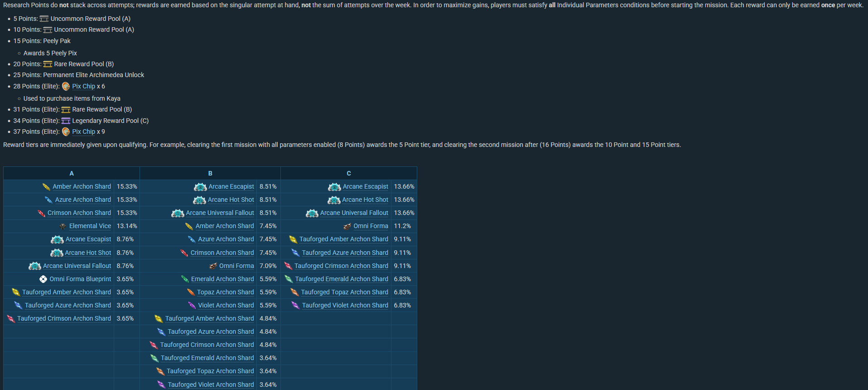Click the Arcane Escapist icon in column C
The image size is (868, 390).
click(x=334, y=187)
